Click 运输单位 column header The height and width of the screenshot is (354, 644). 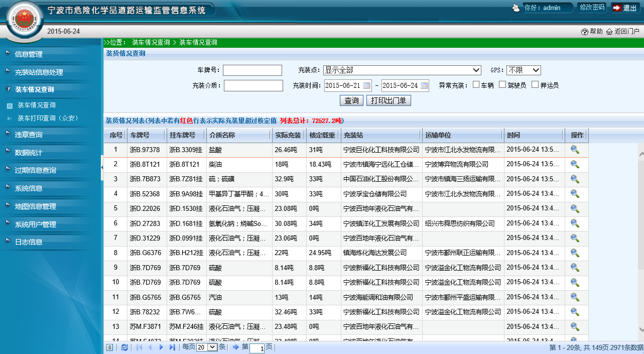tap(463, 136)
